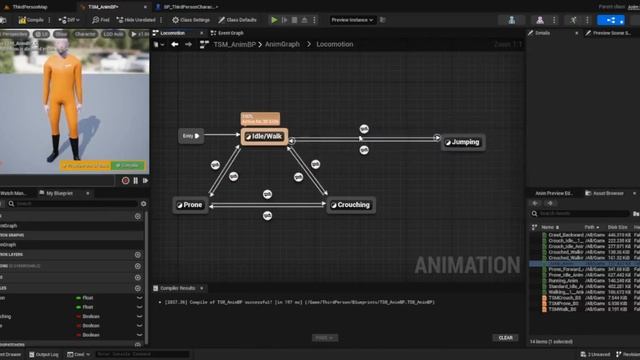The width and height of the screenshot is (640, 360).
Task: Open the Cmd console dropdown
Action: point(78,354)
